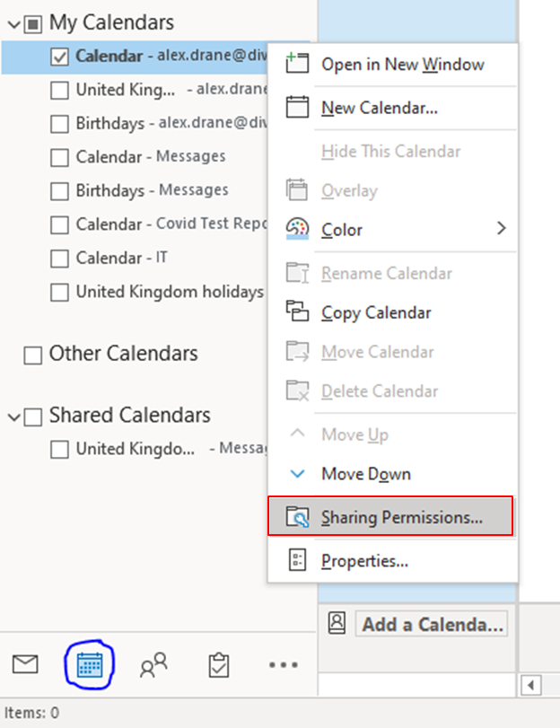Click the Calendar icon in navigation bar
This screenshot has height=728, width=560.
coord(89,664)
